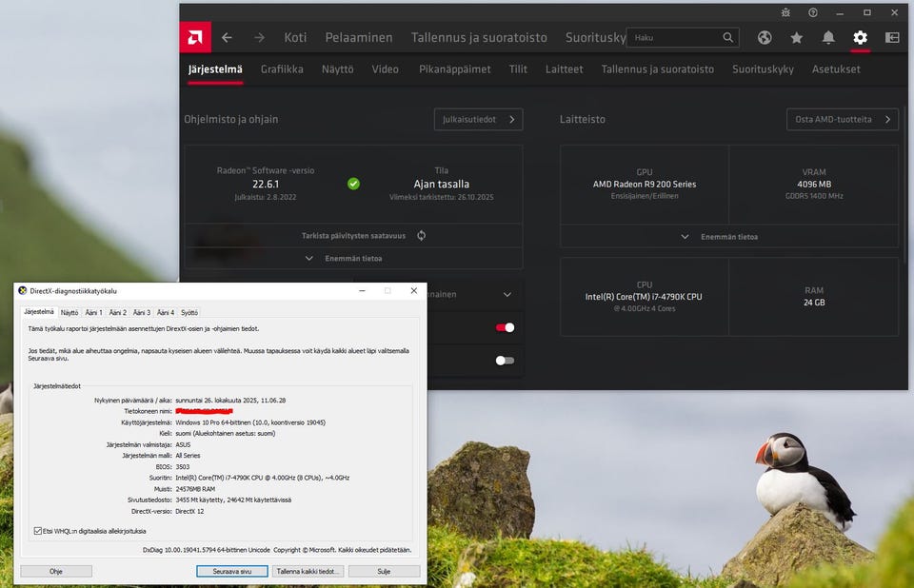Open the Pelaaminen menu
Viewport: 914px width, 588px height.
coord(359,37)
